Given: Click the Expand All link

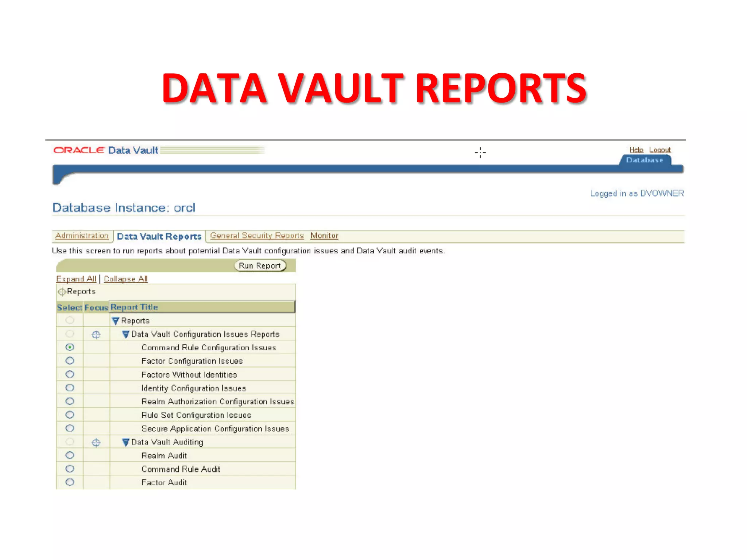Looking at the screenshot, I should pos(76,279).
